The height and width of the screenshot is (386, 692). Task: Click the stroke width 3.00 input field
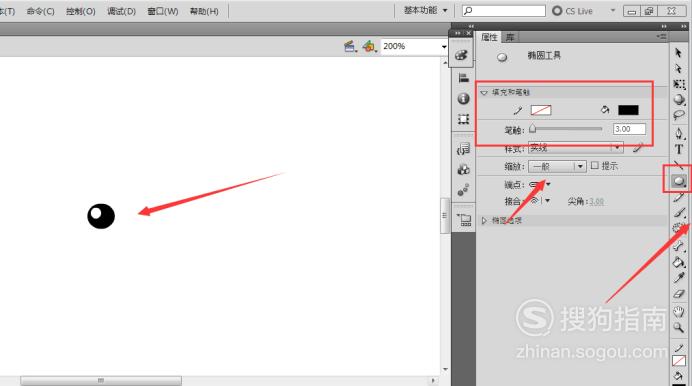point(629,129)
